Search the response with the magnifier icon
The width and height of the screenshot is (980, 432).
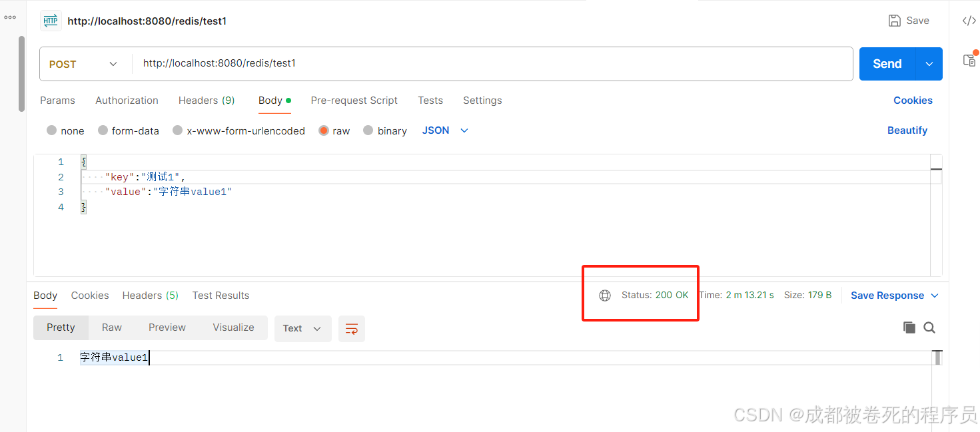929,327
